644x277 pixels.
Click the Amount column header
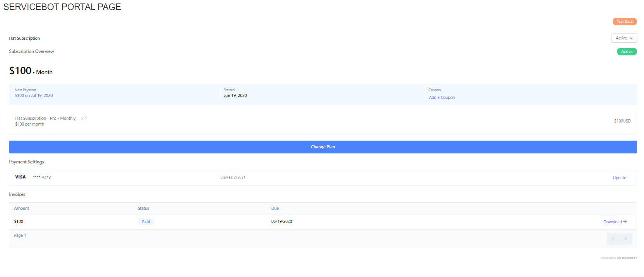(x=22, y=208)
